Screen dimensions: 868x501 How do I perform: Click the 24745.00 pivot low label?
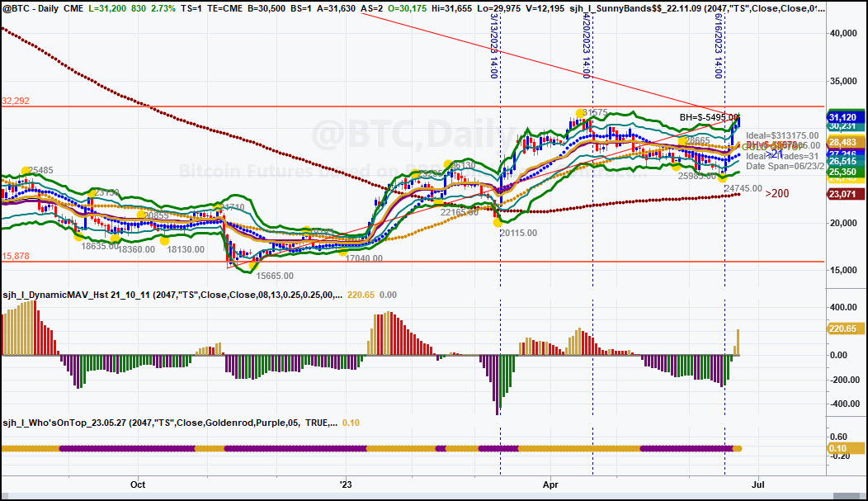click(x=743, y=188)
